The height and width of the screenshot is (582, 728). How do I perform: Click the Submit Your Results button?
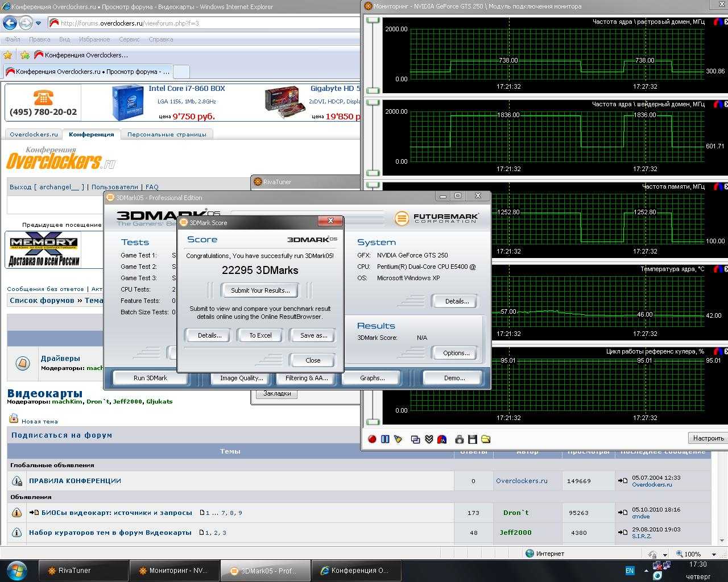coord(260,290)
